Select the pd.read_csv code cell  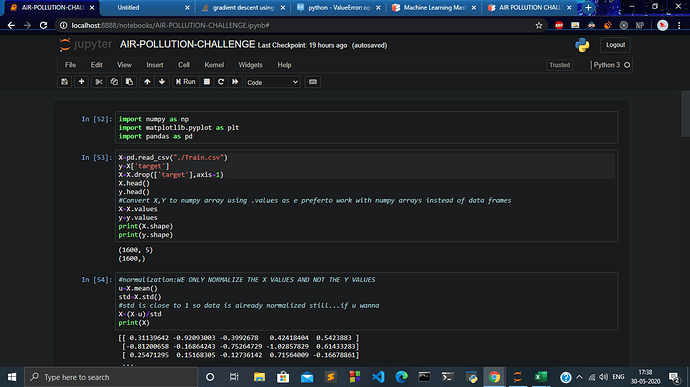(367, 196)
